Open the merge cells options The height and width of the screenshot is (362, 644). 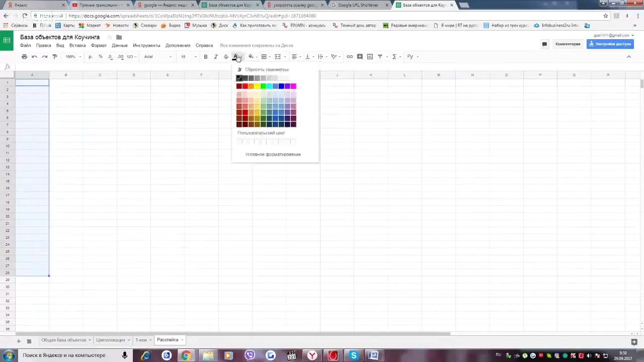click(279, 57)
